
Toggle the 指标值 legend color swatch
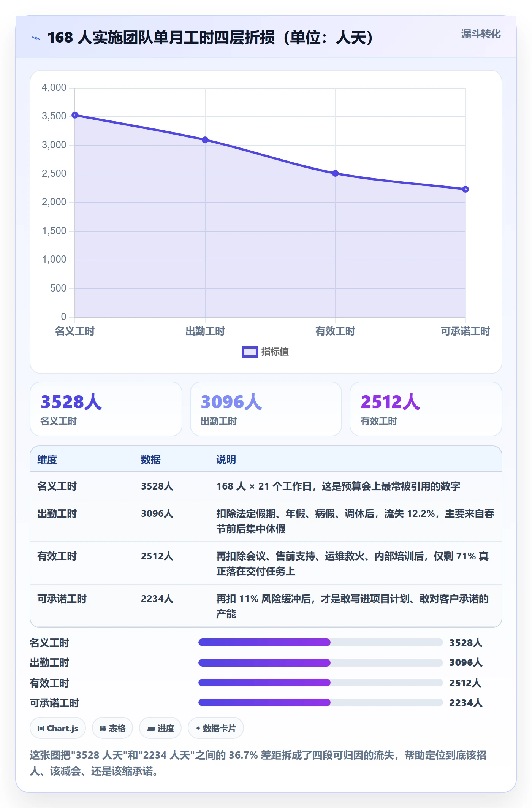coord(250,352)
